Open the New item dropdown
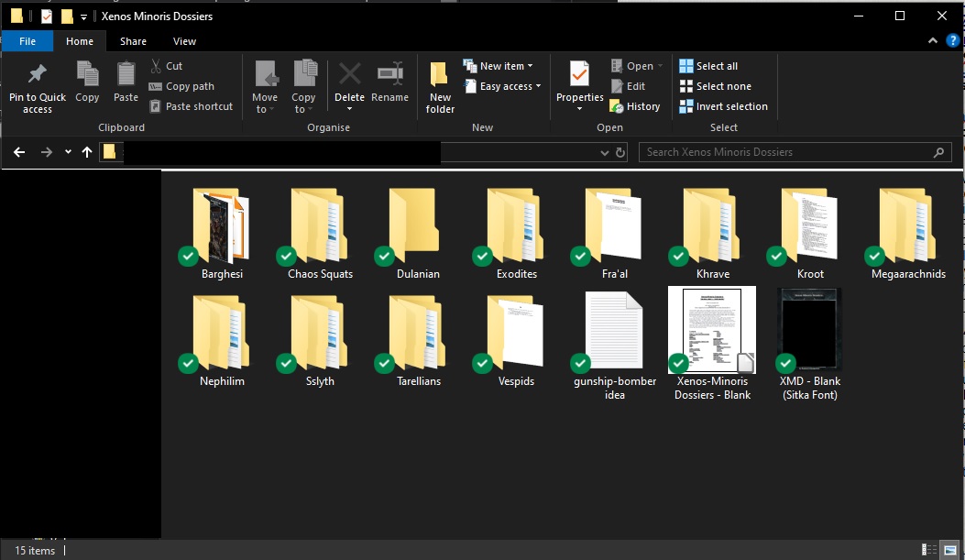Screen dimensions: 965x560 coord(498,66)
